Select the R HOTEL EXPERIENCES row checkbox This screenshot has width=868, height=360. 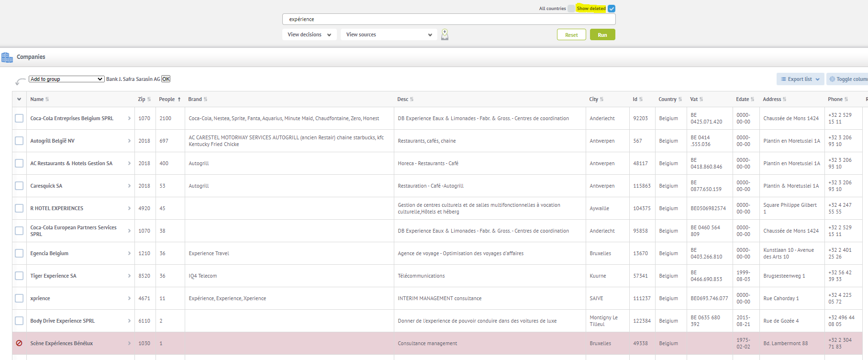coord(19,208)
